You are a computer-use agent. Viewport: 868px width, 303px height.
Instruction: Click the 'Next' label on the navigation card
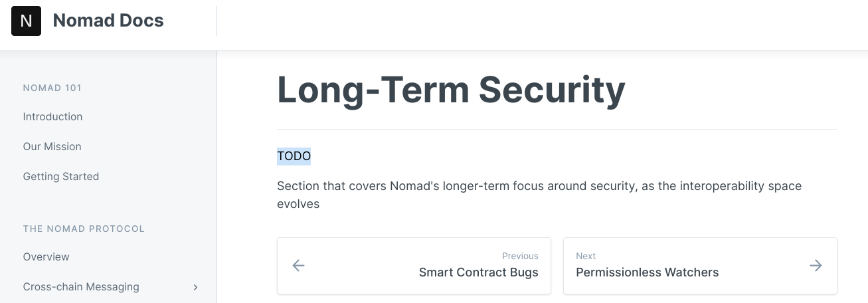586,256
